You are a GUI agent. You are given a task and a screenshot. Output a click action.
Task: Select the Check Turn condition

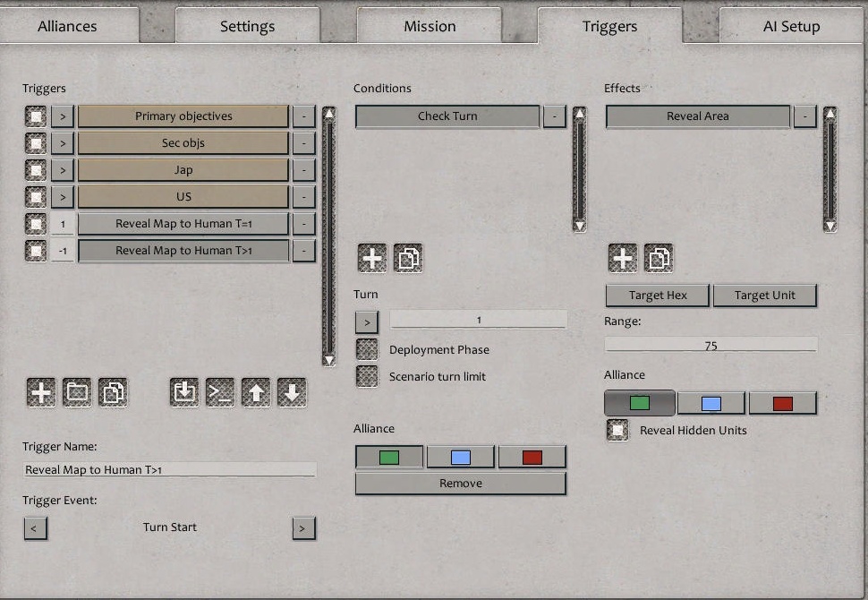[x=447, y=116]
